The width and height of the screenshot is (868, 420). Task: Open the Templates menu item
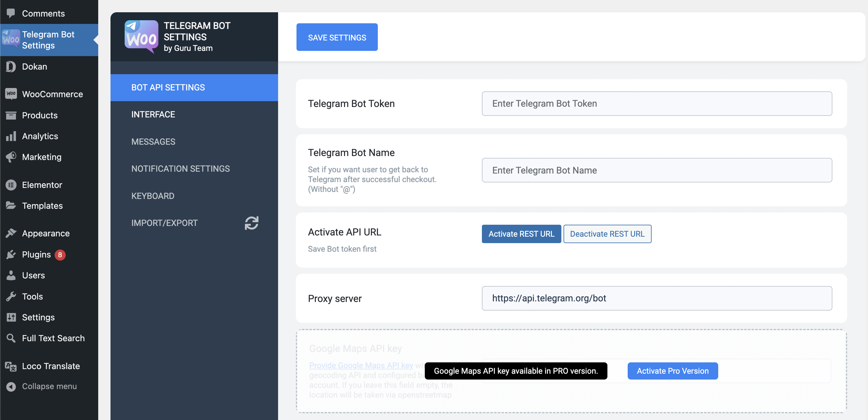point(49,206)
